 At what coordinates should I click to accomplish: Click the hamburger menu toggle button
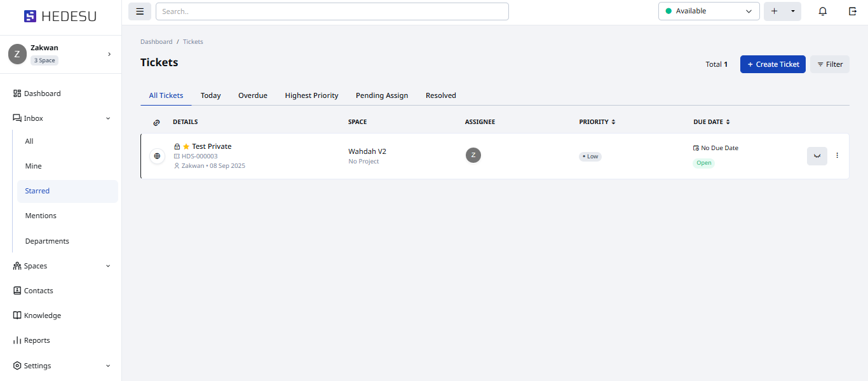[x=140, y=11]
